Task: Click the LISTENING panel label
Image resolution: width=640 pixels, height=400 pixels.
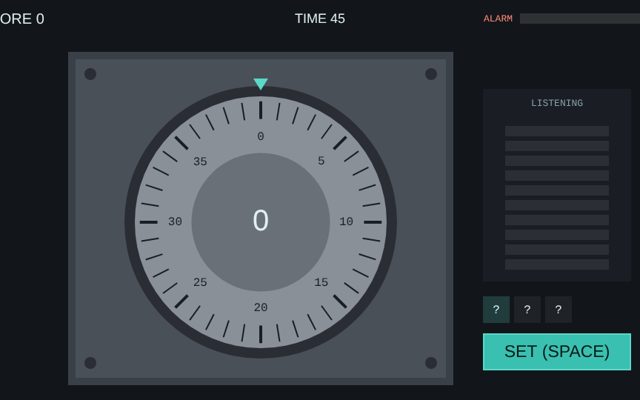Action: tap(557, 103)
